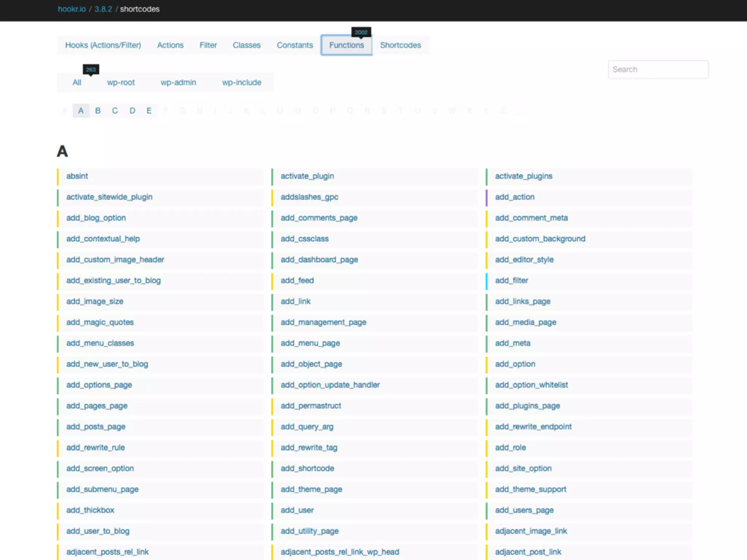
Task: Jump to letter B index
Action: coord(98,110)
